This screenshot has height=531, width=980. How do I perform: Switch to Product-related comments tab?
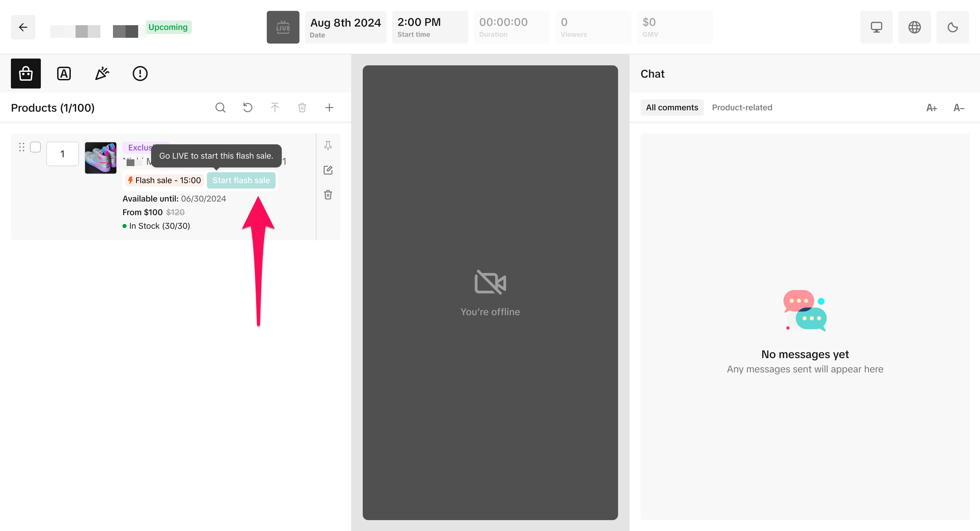click(742, 108)
